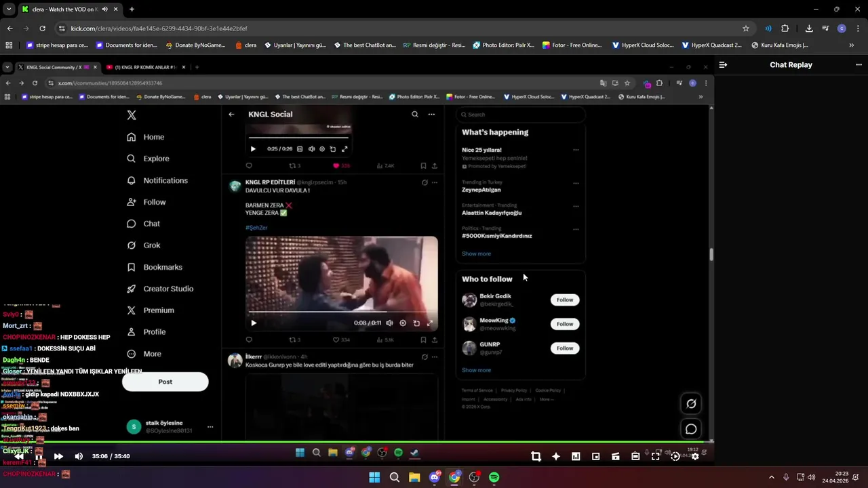
Task: Open the Photo Editor Pixlr bookmark
Action: pos(503,45)
